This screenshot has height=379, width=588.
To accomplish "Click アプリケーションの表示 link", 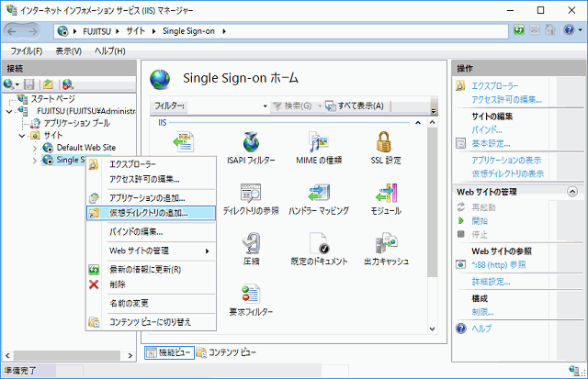I will pyautogui.click(x=506, y=161).
